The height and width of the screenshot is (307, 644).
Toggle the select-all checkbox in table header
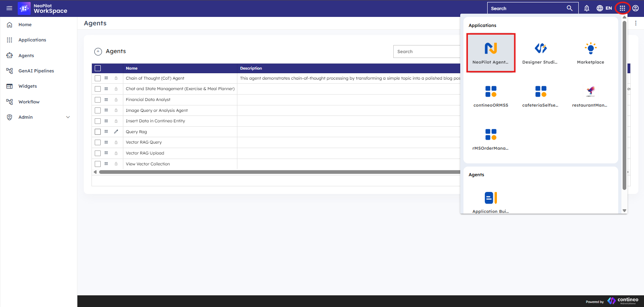[98, 68]
